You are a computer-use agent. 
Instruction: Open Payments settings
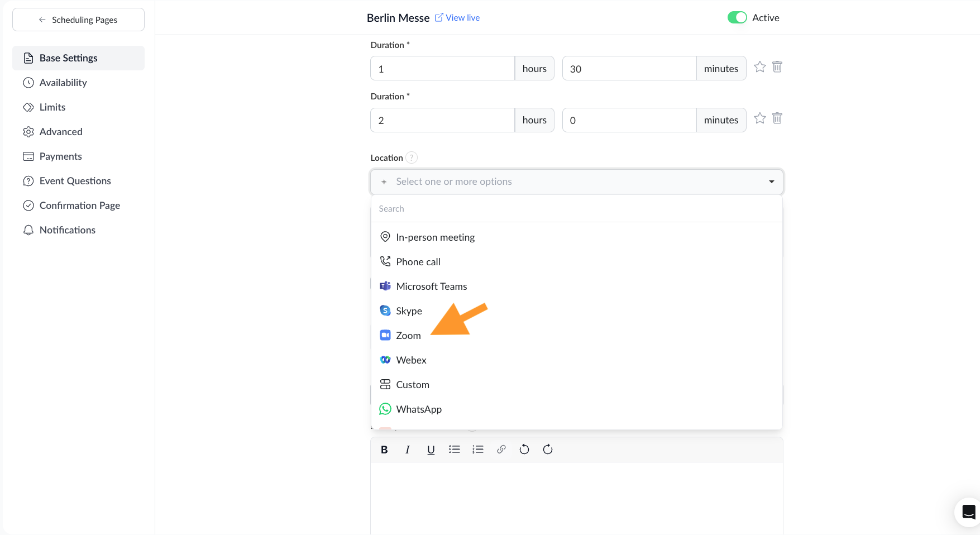(x=78, y=156)
